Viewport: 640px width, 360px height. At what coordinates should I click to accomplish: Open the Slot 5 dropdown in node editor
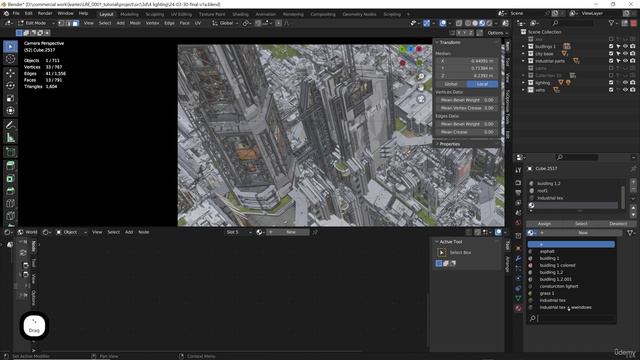point(238,232)
